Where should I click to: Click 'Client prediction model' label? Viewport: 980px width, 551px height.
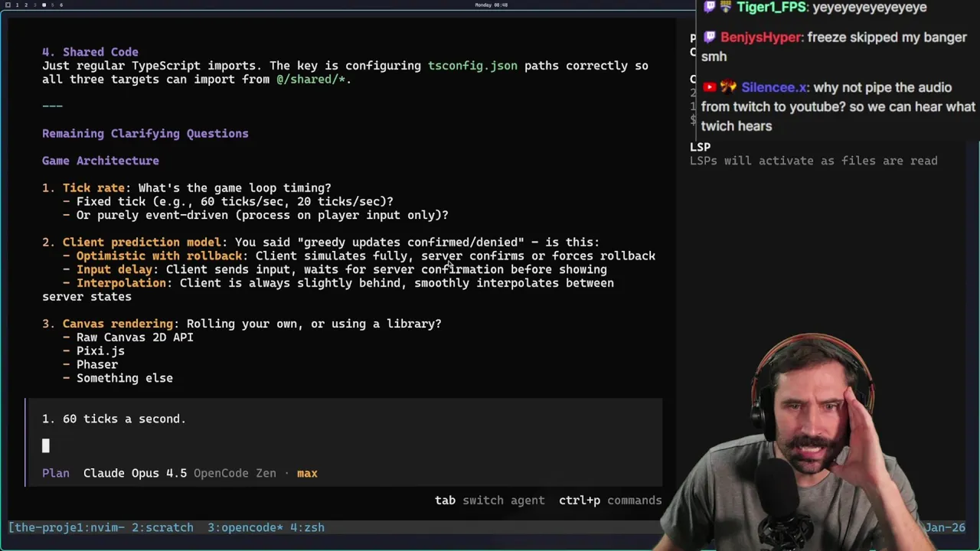coord(142,243)
